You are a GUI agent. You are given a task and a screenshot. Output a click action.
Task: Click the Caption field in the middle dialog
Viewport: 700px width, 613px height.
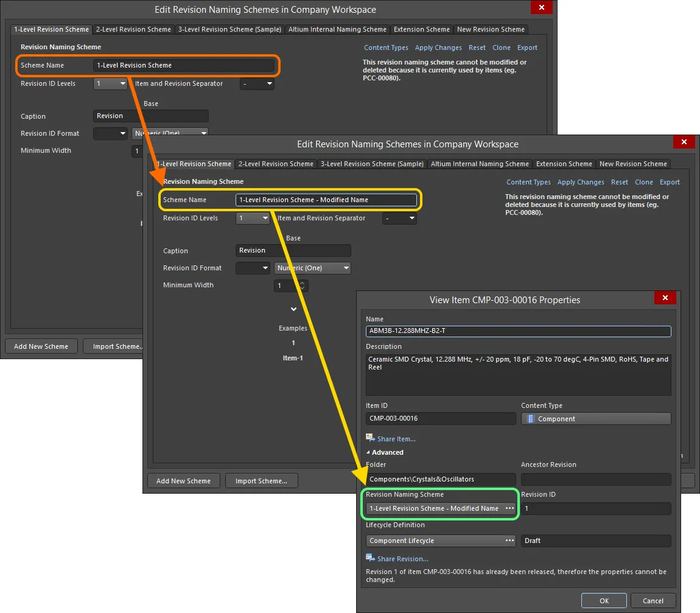pyautogui.click(x=293, y=250)
